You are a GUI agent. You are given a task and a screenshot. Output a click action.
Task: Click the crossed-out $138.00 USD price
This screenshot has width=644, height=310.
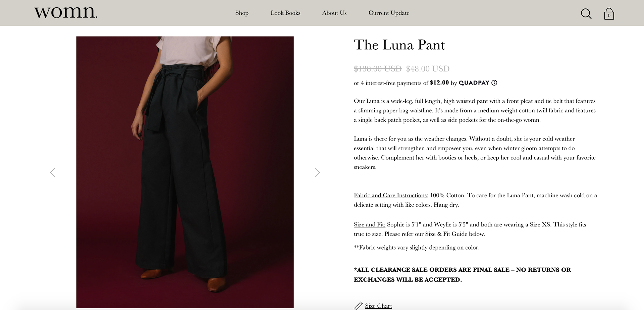(378, 69)
